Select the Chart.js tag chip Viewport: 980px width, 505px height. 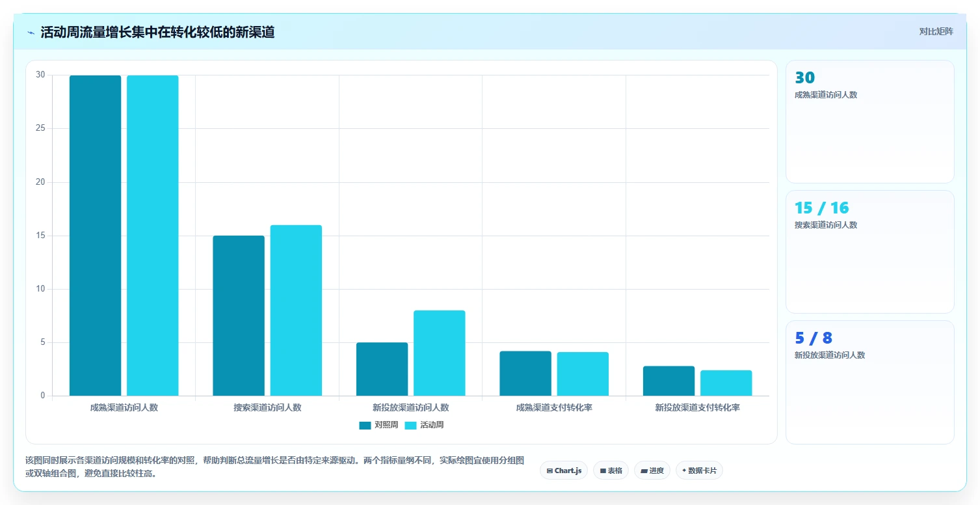click(x=564, y=470)
